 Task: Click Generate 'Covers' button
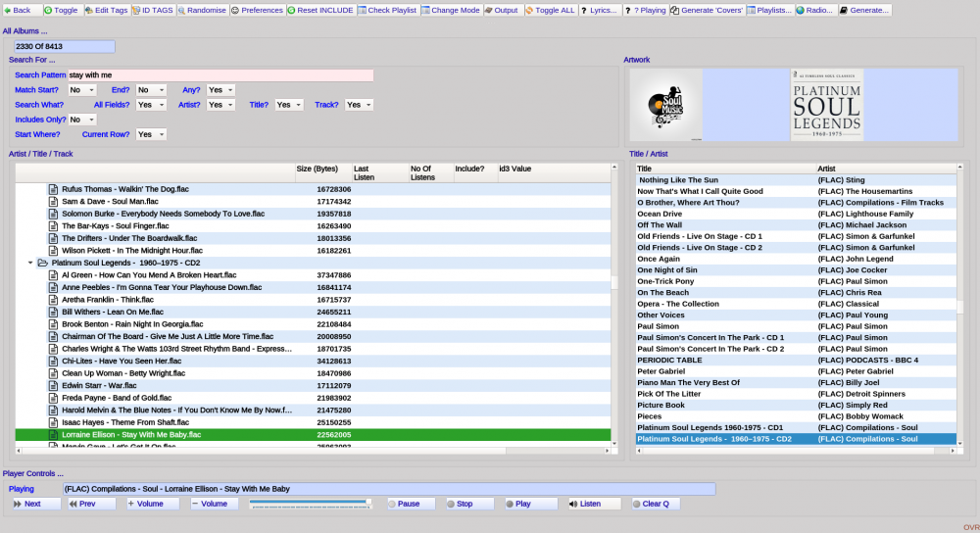(708, 10)
